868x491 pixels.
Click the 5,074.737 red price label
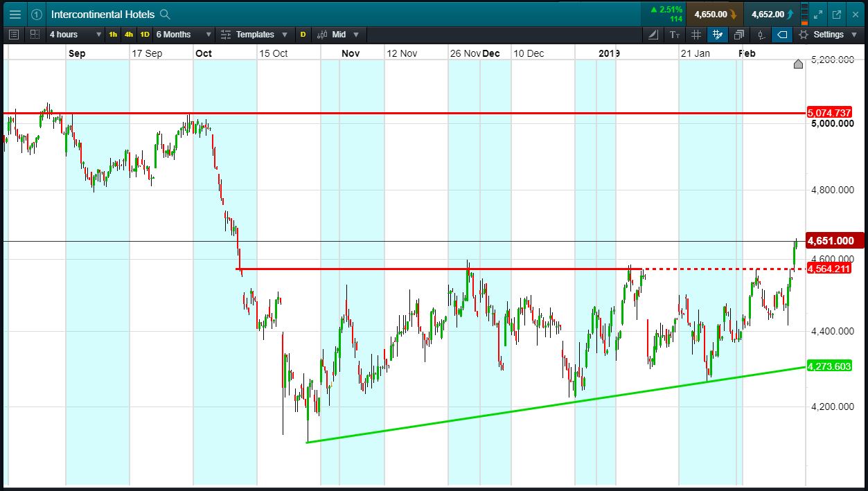click(x=829, y=112)
